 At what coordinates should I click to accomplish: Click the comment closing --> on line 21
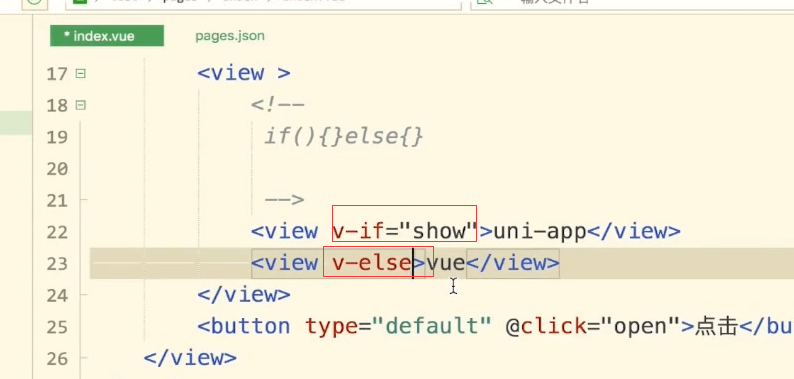(284, 200)
